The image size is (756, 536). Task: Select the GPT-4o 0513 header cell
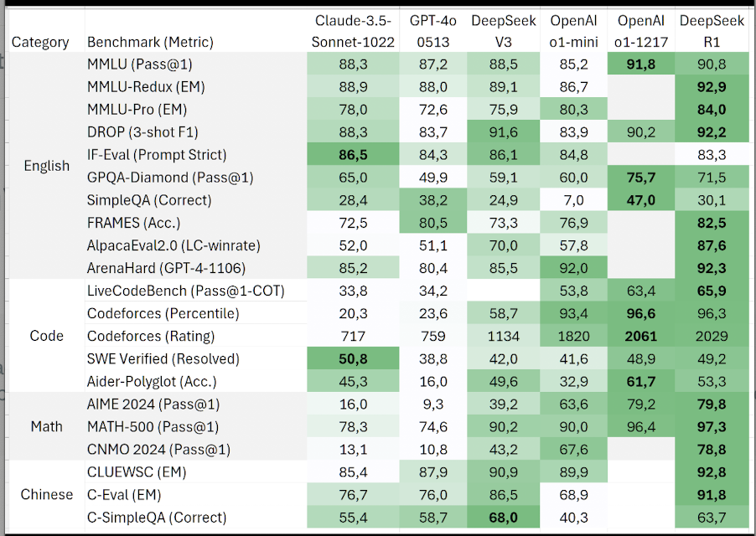pos(429,31)
